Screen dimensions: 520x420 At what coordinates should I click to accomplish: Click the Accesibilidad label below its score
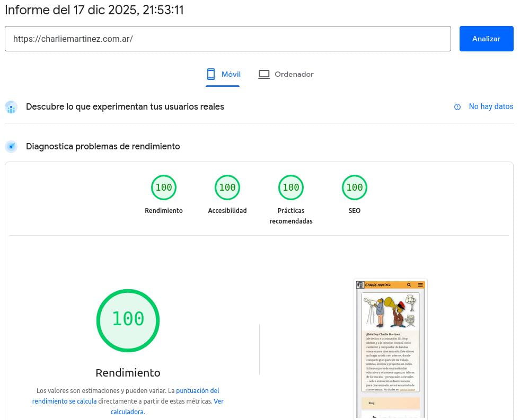pyautogui.click(x=227, y=210)
